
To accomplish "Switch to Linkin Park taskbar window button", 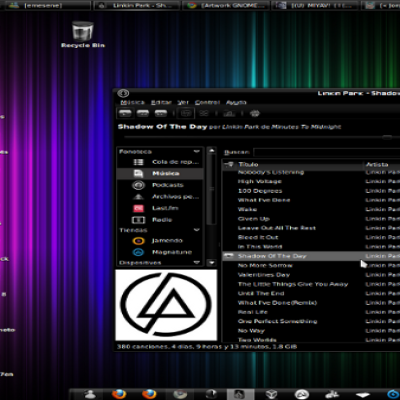I will (x=137, y=5).
